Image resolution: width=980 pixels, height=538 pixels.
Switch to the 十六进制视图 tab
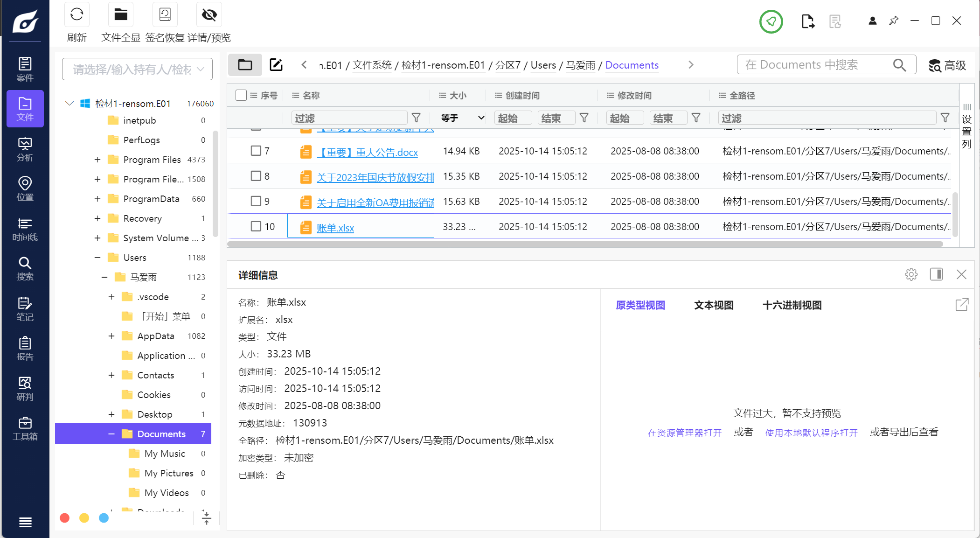click(792, 305)
